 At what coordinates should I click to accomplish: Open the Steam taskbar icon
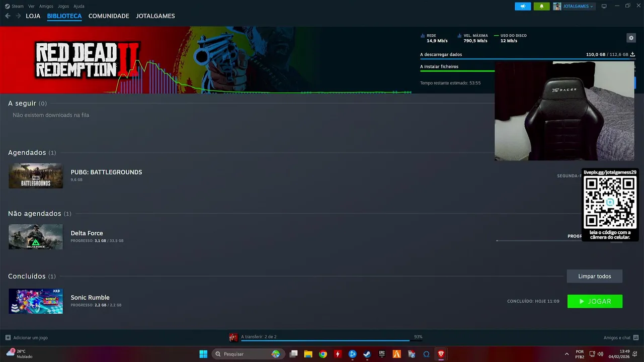[367, 354]
